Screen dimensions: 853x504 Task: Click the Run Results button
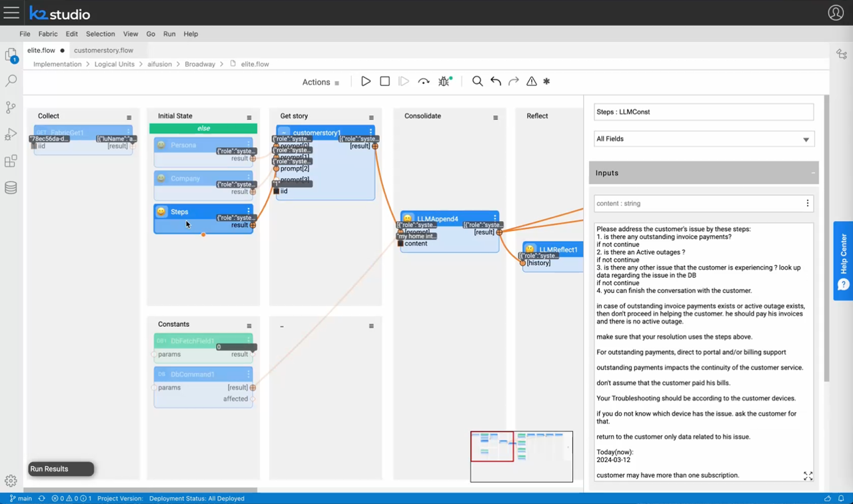[x=61, y=469]
